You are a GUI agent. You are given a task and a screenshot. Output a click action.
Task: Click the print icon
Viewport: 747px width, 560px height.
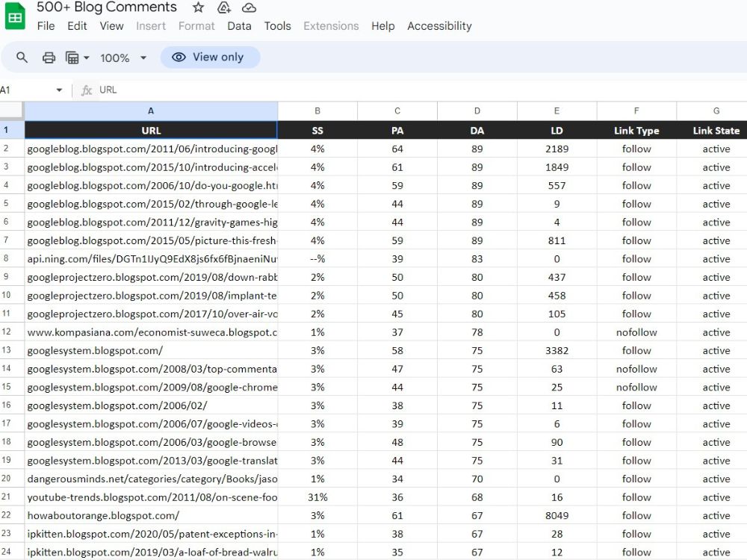[49, 57]
